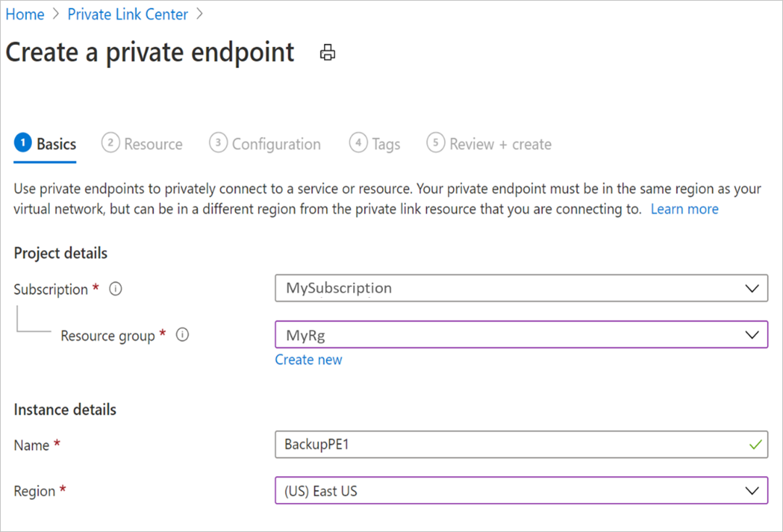Click the step 3 circle for Configuration
783x532 pixels.
click(x=218, y=143)
